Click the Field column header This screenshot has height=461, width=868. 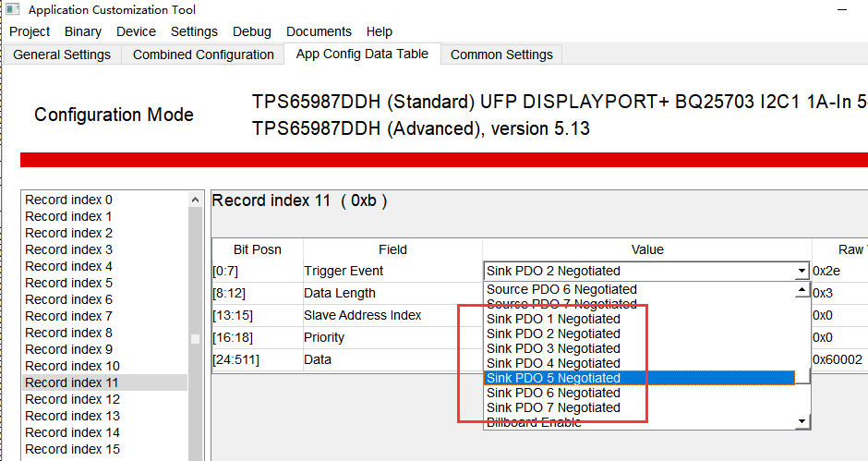click(x=393, y=249)
